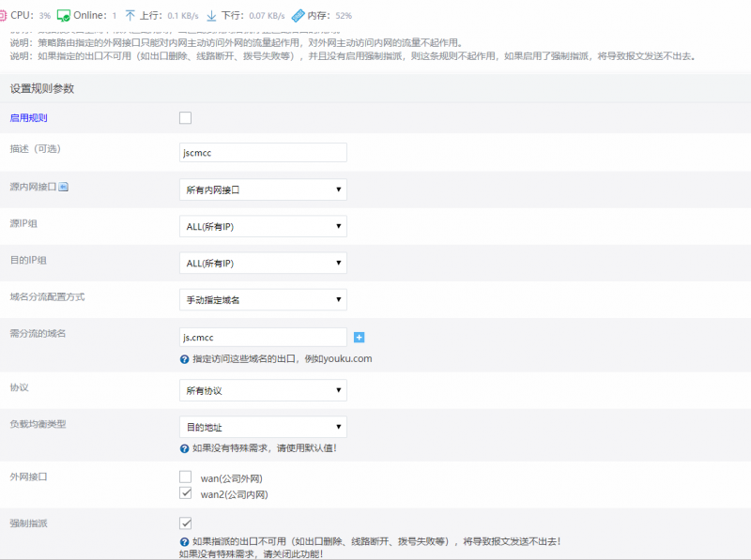Click the 描述 field containing jscmcc
The width and height of the screenshot is (751, 560).
(263, 152)
